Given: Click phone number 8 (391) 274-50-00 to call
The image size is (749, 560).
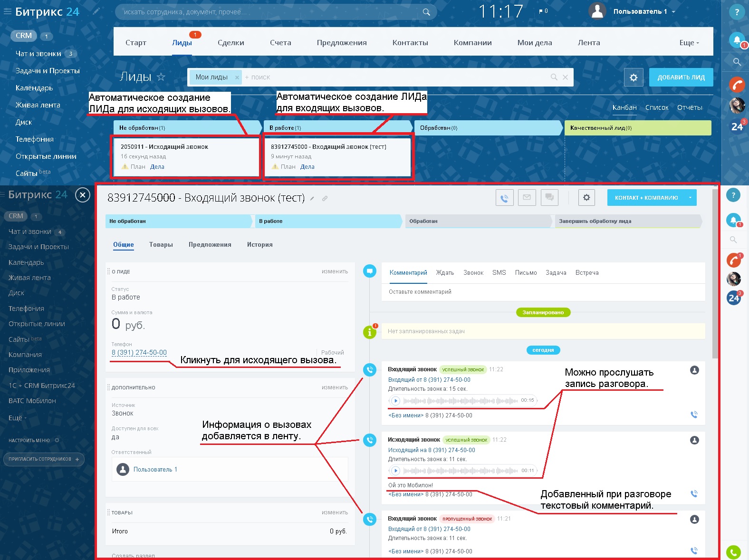Looking at the screenshot, I should pyautogui.click(x=139, y=352).
